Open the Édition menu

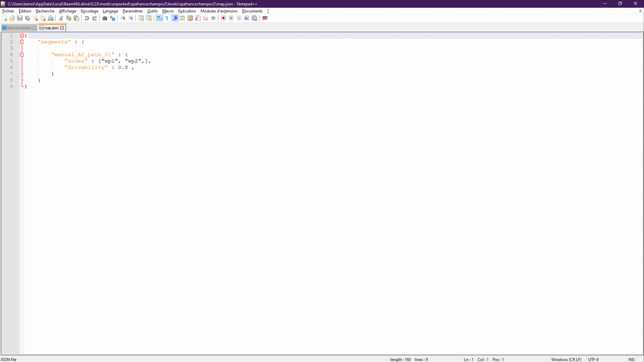pyautogui.click(x=25, y=11)
